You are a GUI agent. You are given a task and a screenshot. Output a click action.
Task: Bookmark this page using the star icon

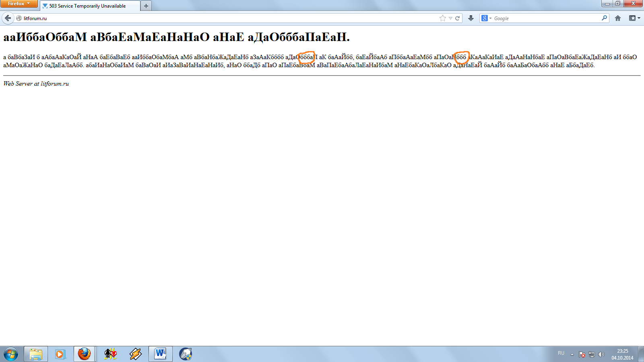[x=443, y=18]
